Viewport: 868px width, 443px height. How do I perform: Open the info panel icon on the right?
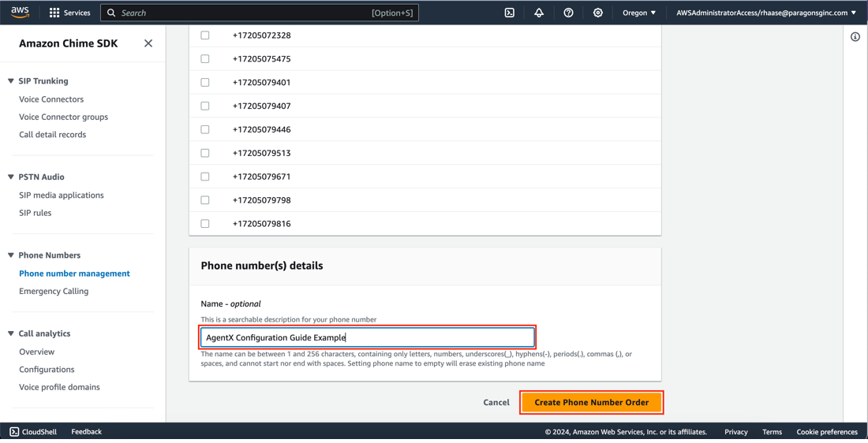(x=855, y=37)
